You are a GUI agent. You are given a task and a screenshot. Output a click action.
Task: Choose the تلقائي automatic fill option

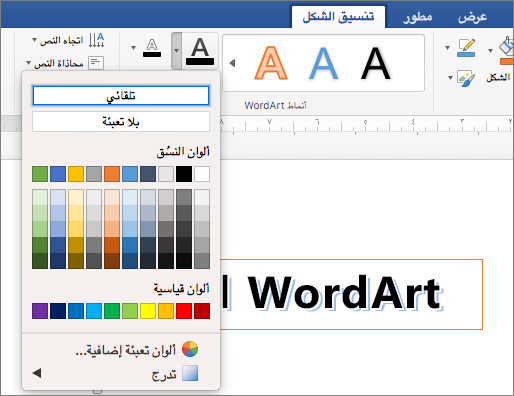(x=121, y=96)
